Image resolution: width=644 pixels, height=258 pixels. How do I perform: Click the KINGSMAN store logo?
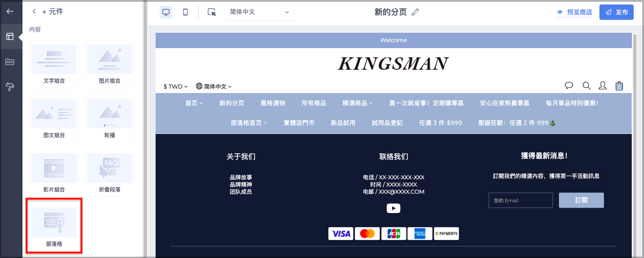[394, 64]
